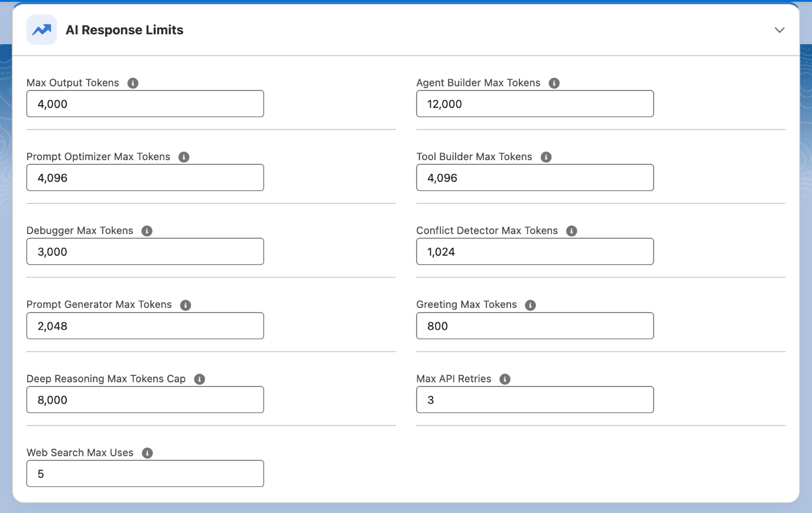This screenshot has height=513, width=812.
Task: Click the Max Output Tokens label
Action: [x=73, y=83]
